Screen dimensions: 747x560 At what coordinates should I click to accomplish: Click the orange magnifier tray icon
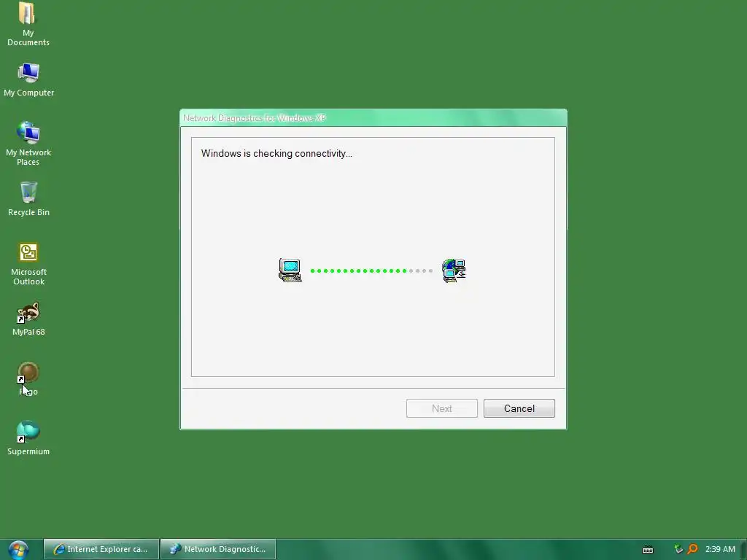692,549
